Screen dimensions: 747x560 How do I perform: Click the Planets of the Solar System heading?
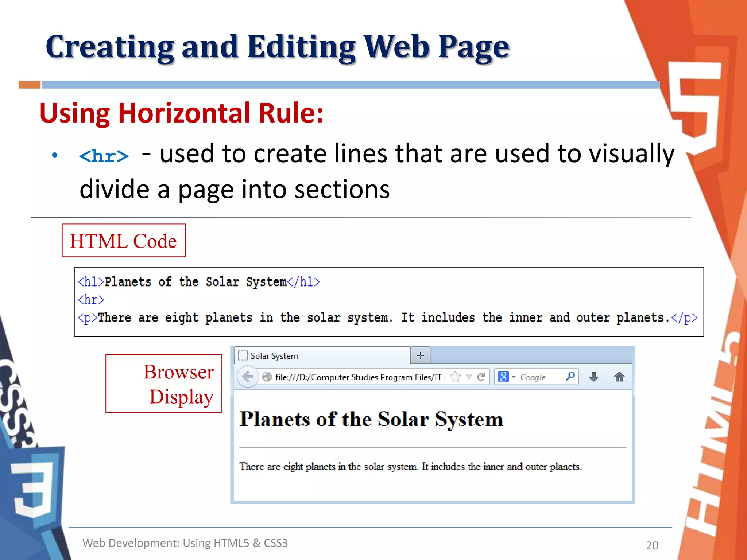(371, 419)
